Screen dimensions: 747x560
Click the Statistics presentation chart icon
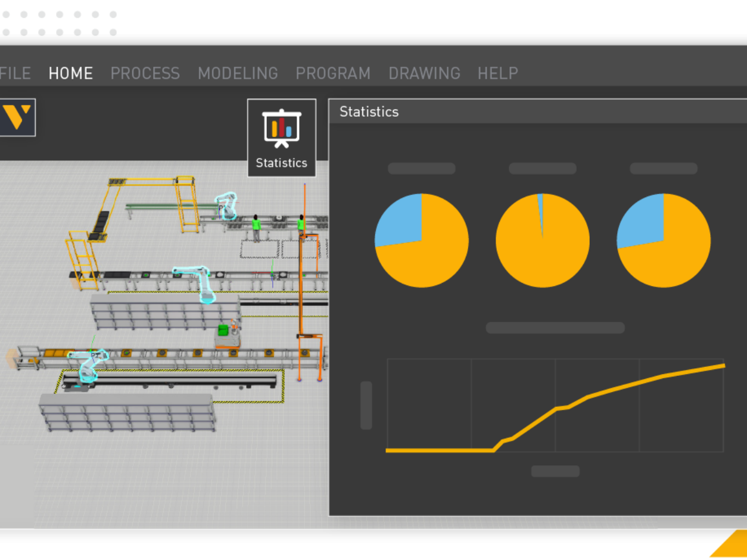[x=282, y=129]
